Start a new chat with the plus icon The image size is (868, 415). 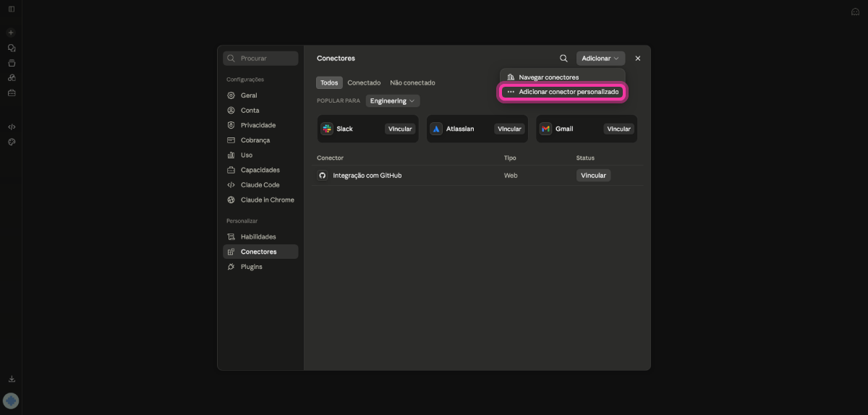tap(11, 33)
